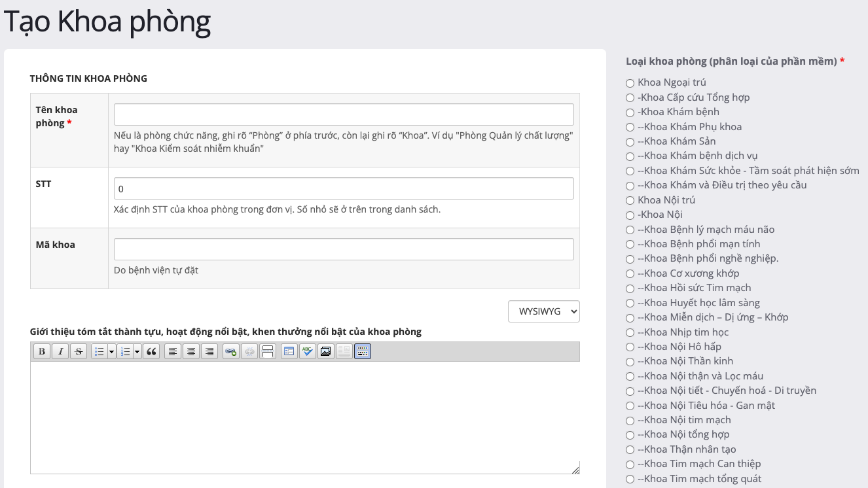The width and height of the screenshot is (868, 488).
Task: Open the insert image icon
Action: (x=325, y=352)
